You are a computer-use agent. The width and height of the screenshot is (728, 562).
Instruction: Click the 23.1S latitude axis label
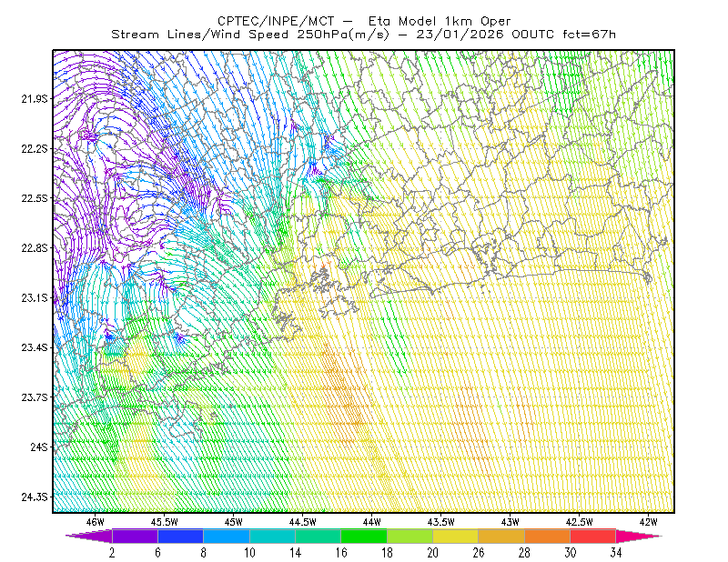(34, 297)
